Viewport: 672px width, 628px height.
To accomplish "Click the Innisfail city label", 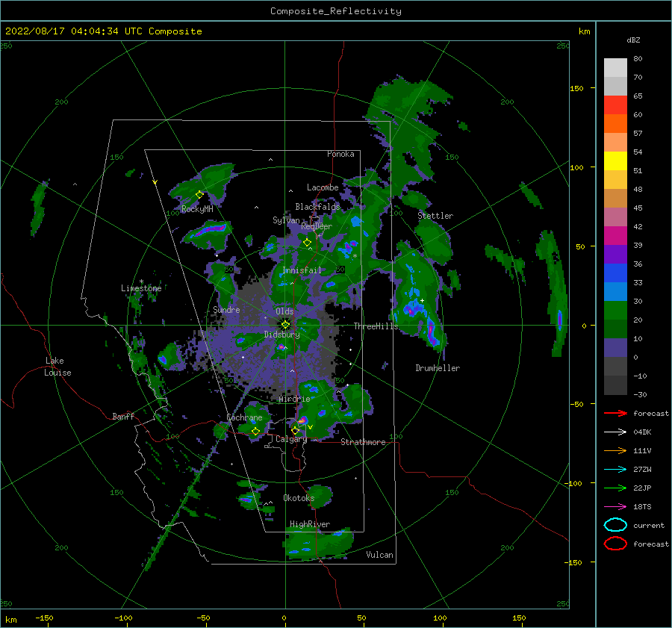I will 302,270.
